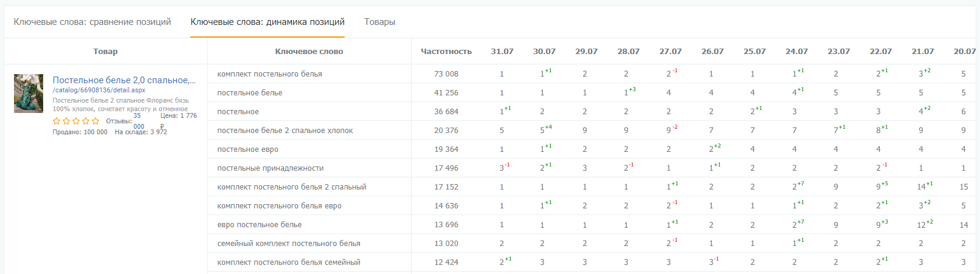Screen dimensions: 980x274
Task: Follow the /catalog/66908136/detail.aspx link
Action: [x=99, y=90]
